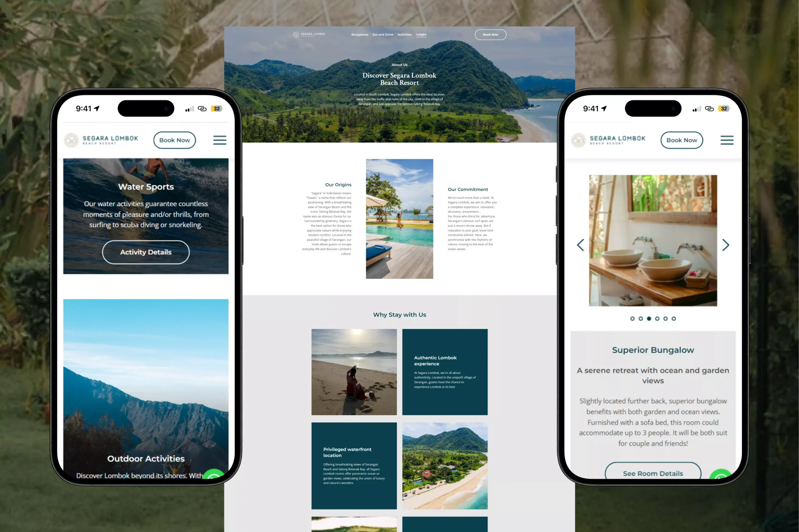Click Outdoor Activities section image
799x532 pixels.
point(145,392)
